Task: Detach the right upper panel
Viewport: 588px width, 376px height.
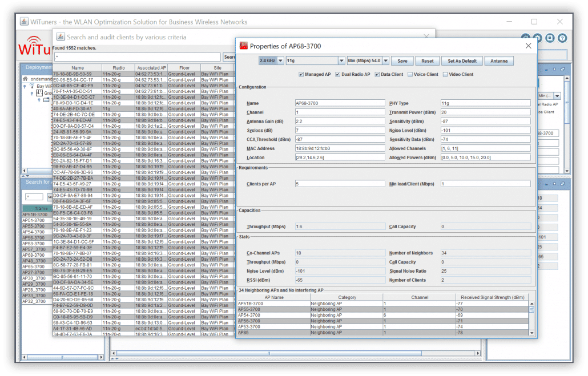Action: click(x=562, y=70)
